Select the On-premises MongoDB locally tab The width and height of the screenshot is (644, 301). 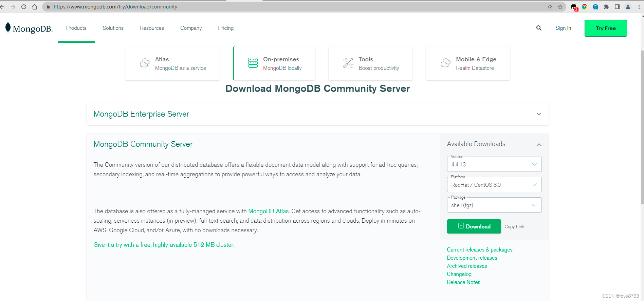click(274, 63)
